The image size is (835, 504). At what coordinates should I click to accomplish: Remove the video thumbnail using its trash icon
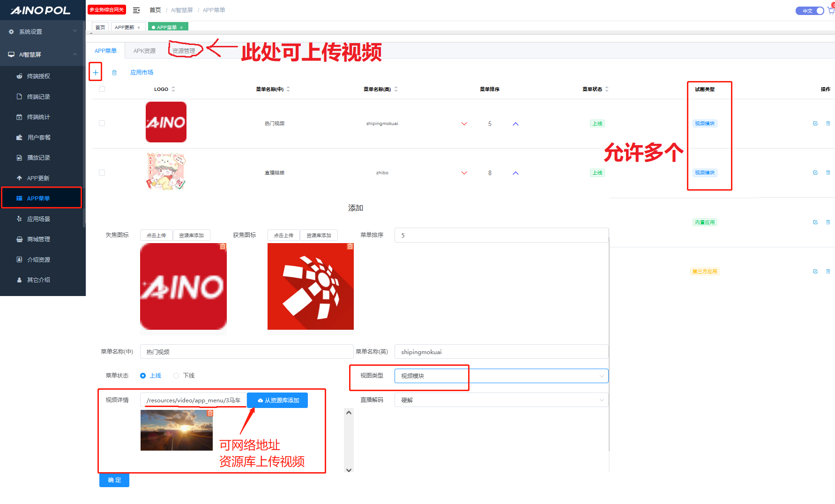click(210, 413)
